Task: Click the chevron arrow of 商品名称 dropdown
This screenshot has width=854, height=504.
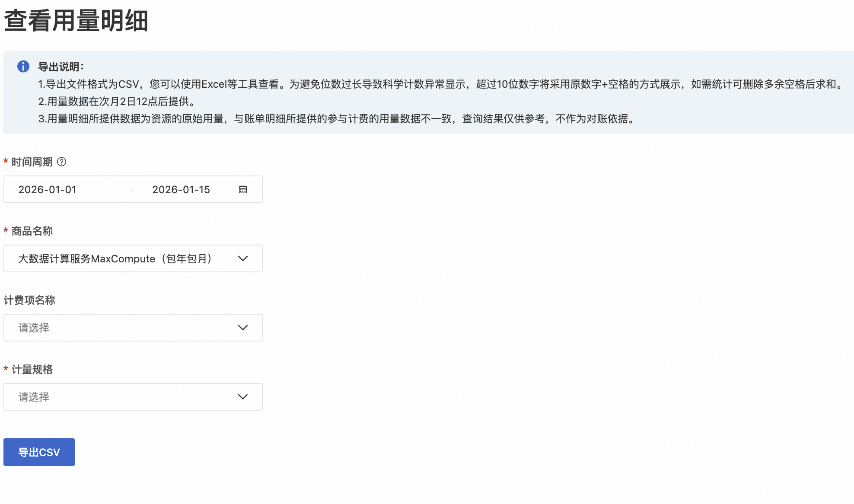Action: pos(243,258)
